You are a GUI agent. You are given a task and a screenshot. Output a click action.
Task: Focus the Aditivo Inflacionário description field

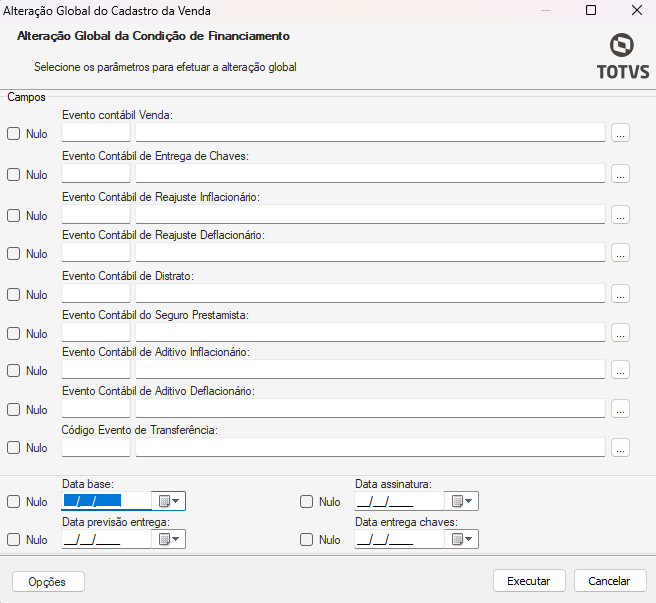[x=370, y=369]
